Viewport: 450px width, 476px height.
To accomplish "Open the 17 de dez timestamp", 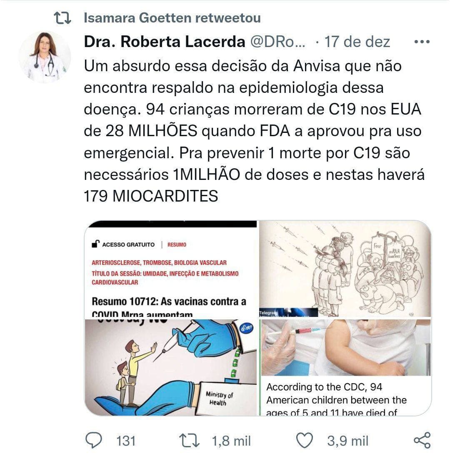I will (x=357, y=42).
